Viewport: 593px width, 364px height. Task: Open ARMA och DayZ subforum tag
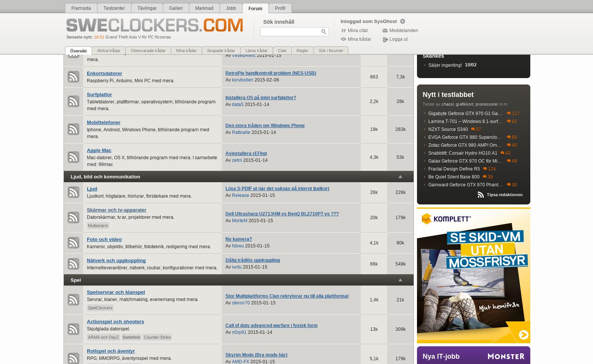103,337
